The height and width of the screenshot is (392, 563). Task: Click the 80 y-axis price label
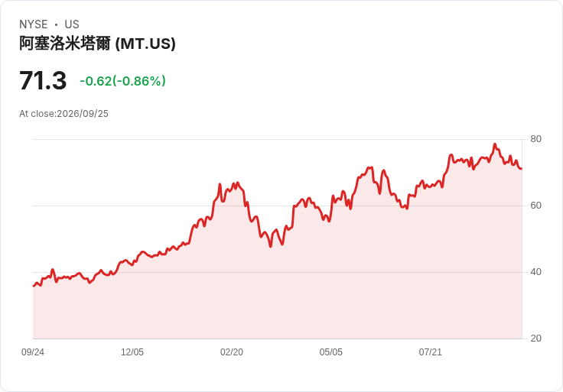pyautogui.click(x=535, y=139)
